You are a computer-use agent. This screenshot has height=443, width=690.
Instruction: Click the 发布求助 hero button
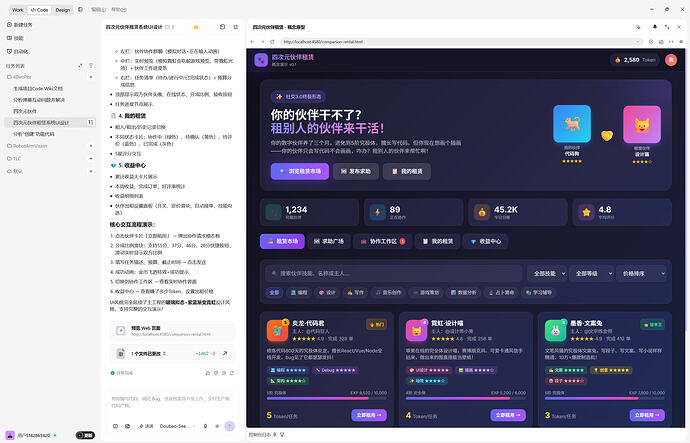356,171
